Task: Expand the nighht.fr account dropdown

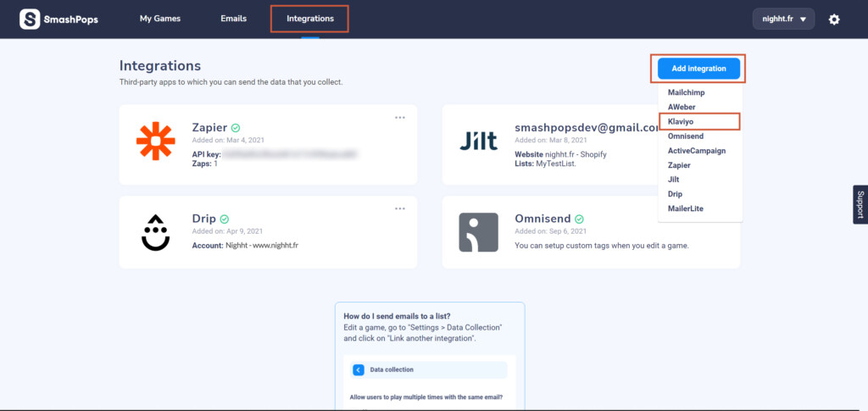Action: (783, 19)
